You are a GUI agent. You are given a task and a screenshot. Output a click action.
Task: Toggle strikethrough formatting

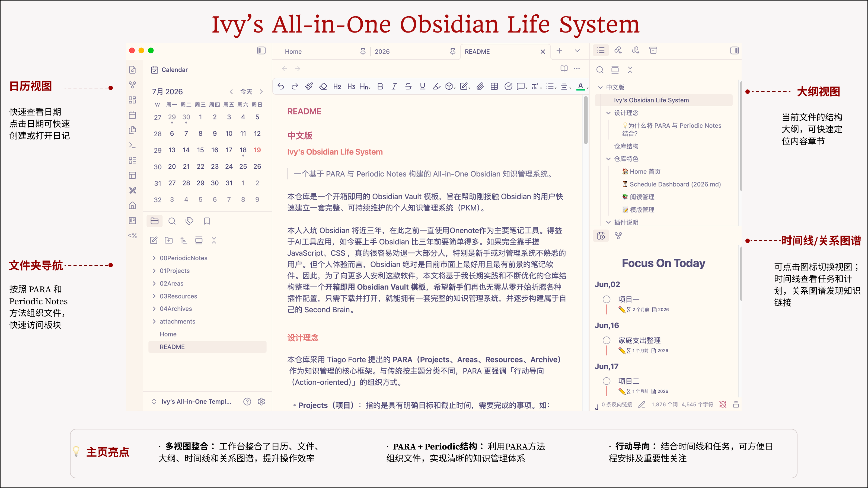[409, 86]
